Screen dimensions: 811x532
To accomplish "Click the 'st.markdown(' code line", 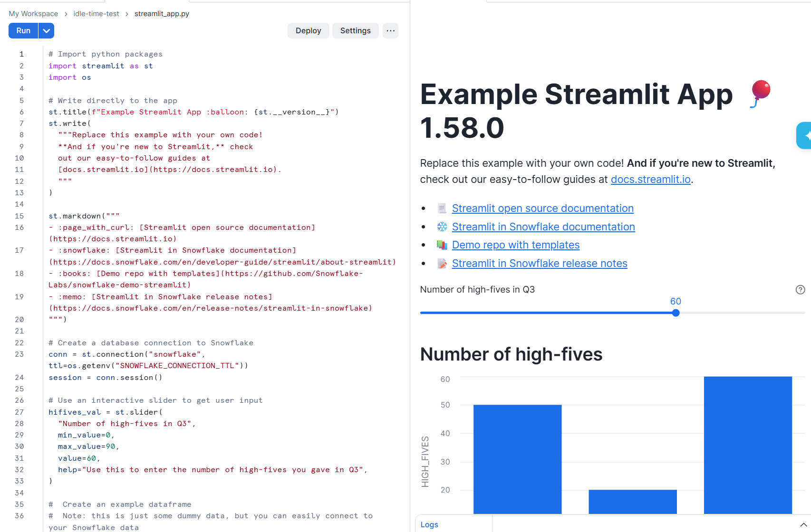I will (x=84, y=216).
